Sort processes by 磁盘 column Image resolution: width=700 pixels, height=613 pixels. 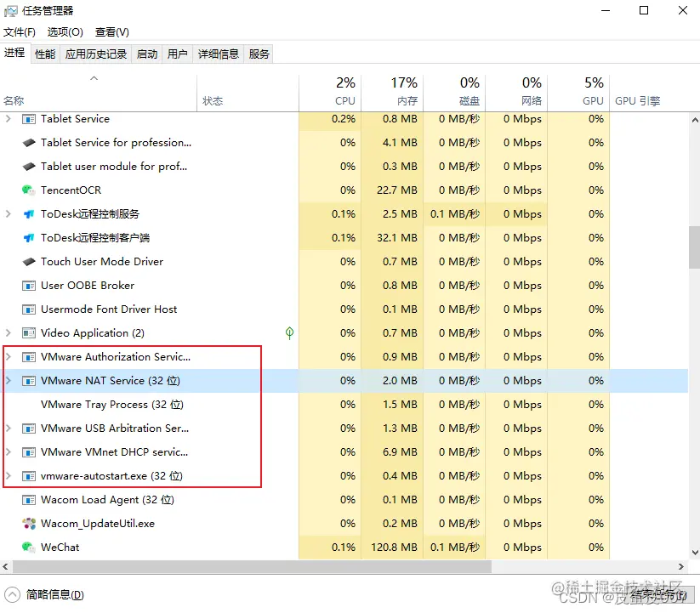(x=454, y=94)
